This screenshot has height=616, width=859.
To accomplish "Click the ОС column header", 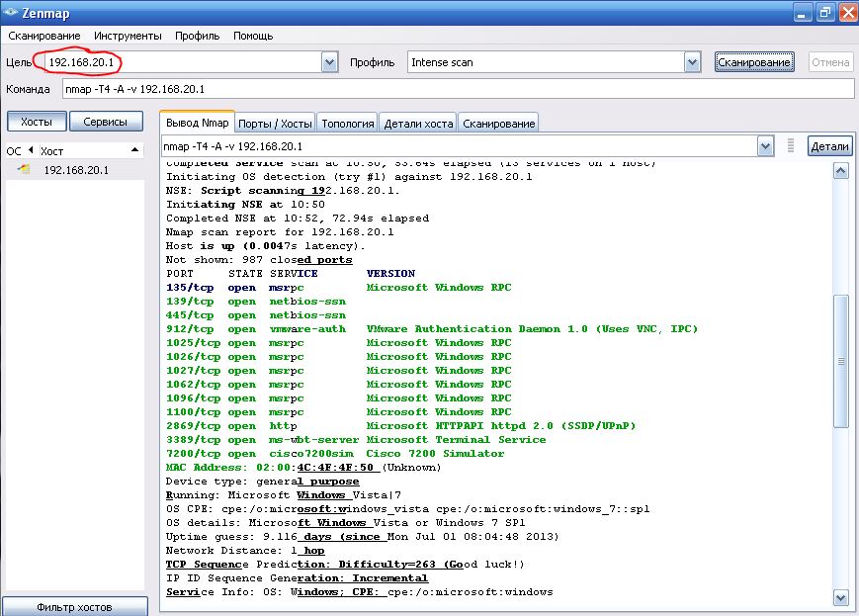I will 14,150.
